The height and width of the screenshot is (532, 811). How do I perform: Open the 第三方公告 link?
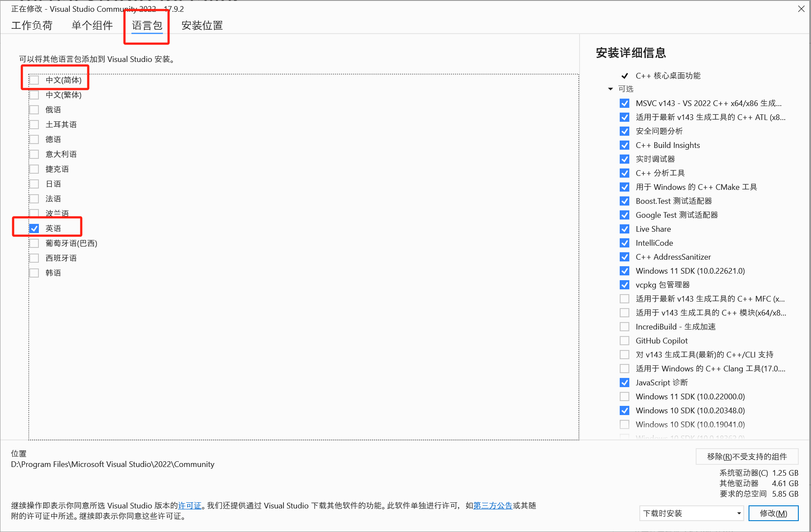point(493,505)
